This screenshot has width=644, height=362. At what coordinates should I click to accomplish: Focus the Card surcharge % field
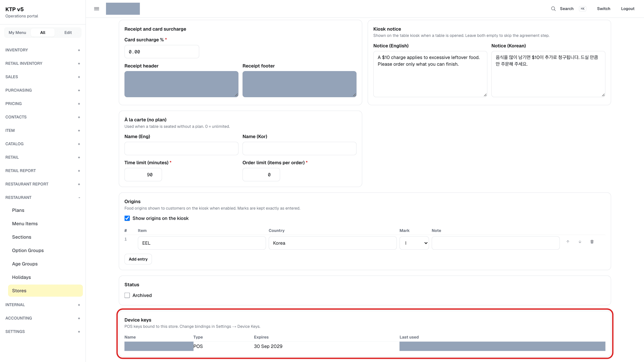pyautogui.click(x=162, y=52)
